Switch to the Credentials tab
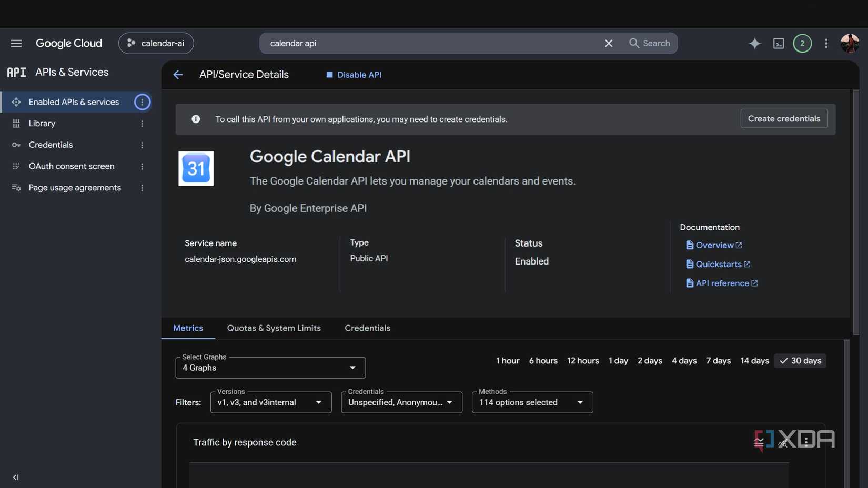Viewport: 868px width, 488px height. click(367, 328)
